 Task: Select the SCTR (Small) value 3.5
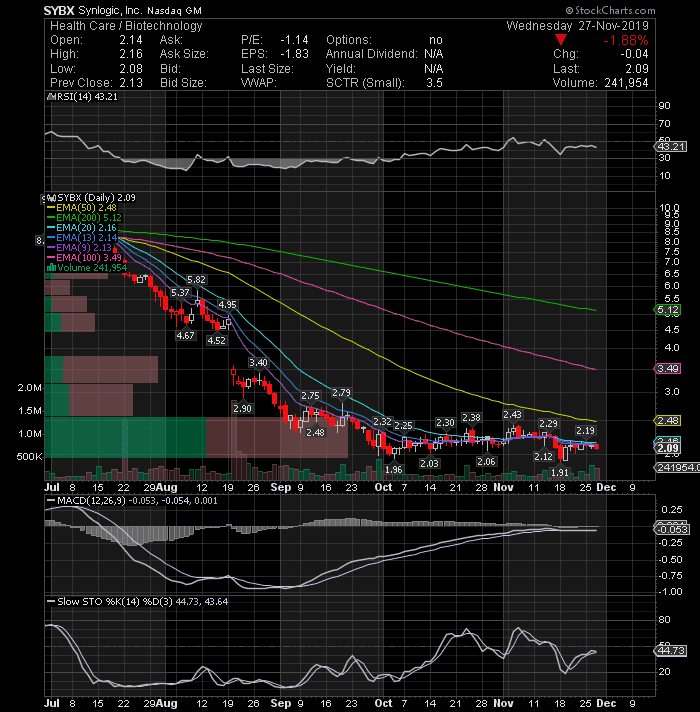pyautogui.click(x=434, y=83)
